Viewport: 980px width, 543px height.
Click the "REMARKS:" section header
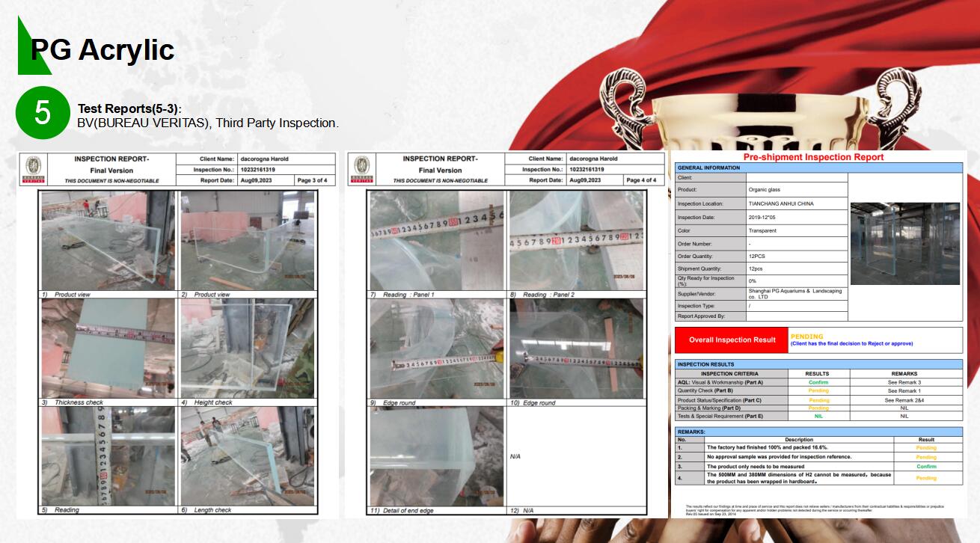click(691, 432)
